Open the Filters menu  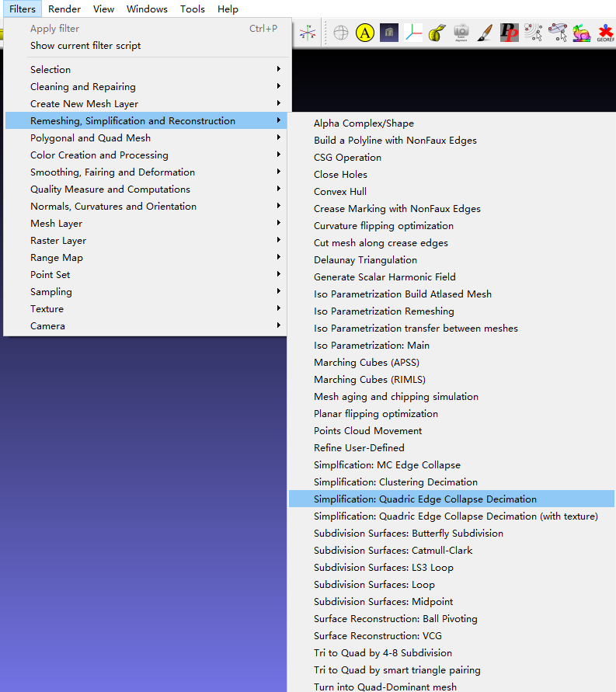23,9
